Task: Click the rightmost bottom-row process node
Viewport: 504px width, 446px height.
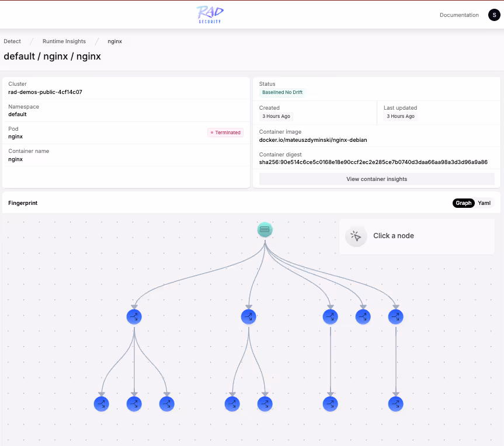Action: pos(396,404)
